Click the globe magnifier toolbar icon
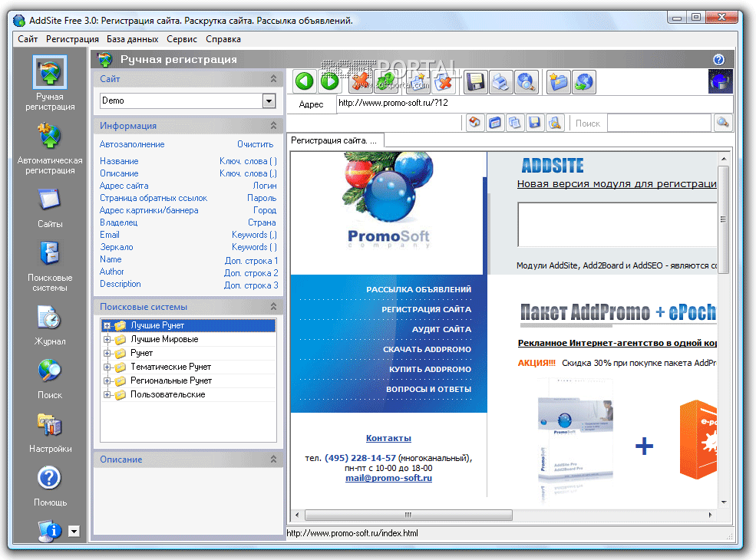Screen dimensions: 756x560 527,81
